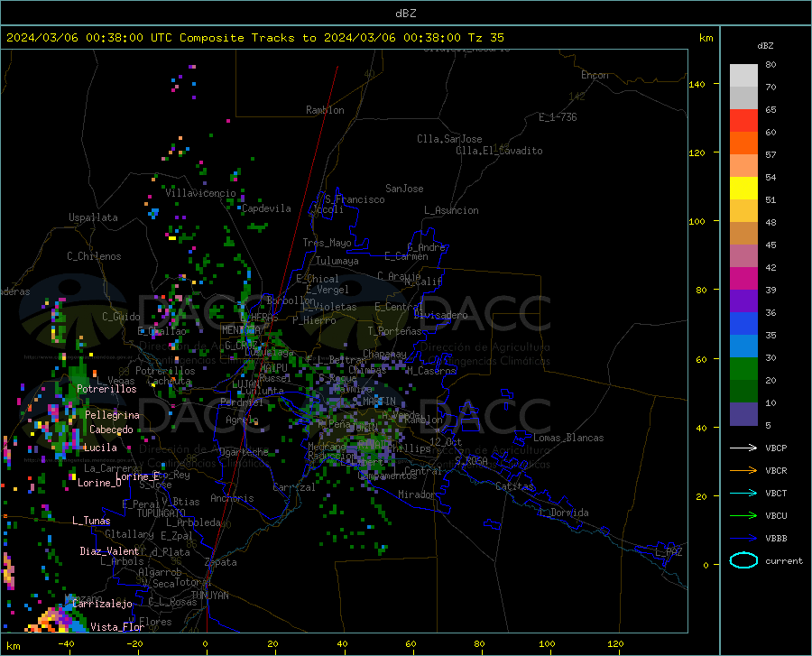The height and width of the screenshot is (656, 812).
Task: Click the 'Carrizalejo' map label
Action: point(103,605)
